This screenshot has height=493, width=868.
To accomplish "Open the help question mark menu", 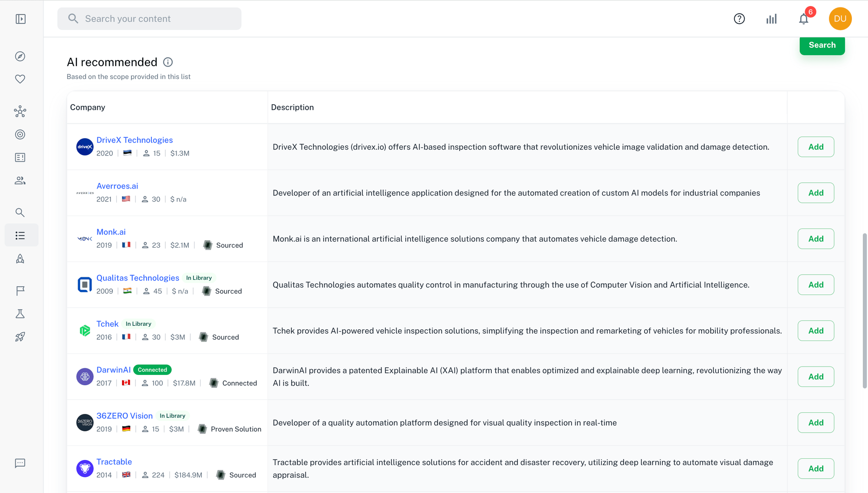I will 739,19.
